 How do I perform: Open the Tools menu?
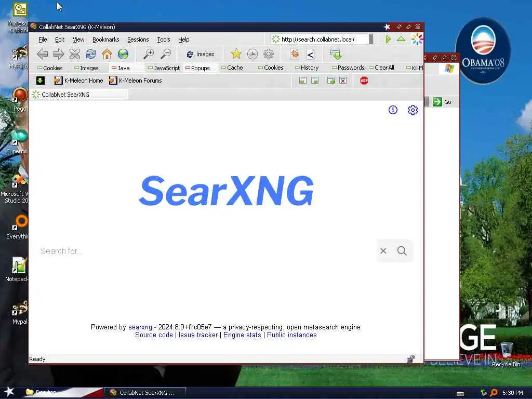[164, 39]
